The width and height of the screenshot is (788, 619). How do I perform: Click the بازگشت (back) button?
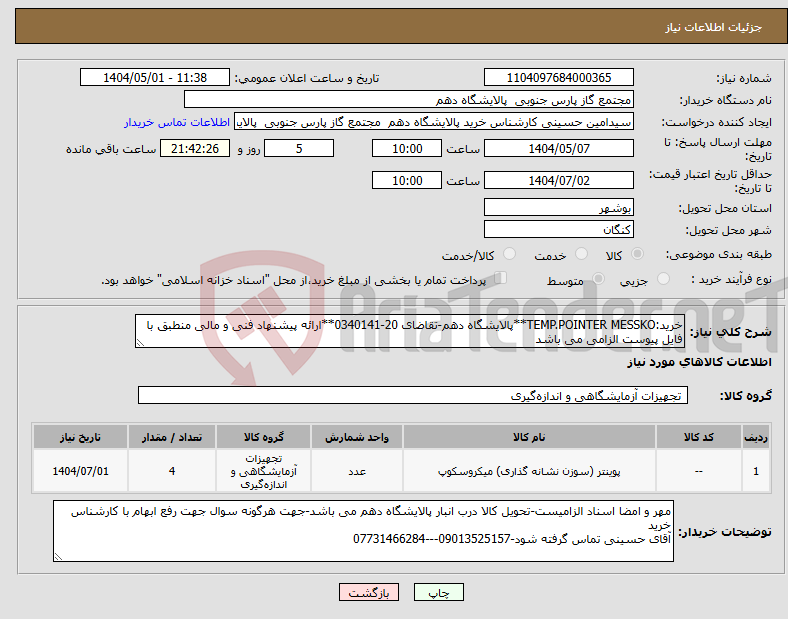click(x=369, y=593)
